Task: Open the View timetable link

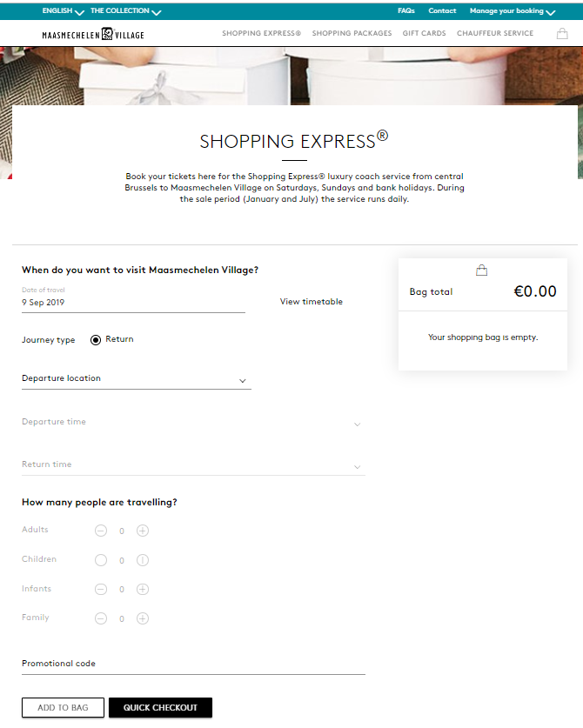Action: coord(312,302)
